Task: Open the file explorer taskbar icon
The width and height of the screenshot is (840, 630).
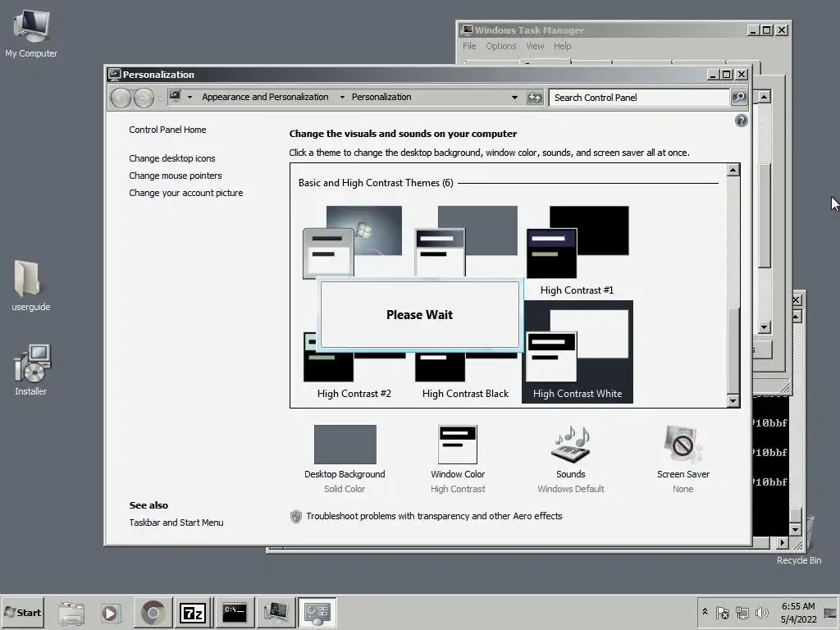Action: (x=71, y=612)
